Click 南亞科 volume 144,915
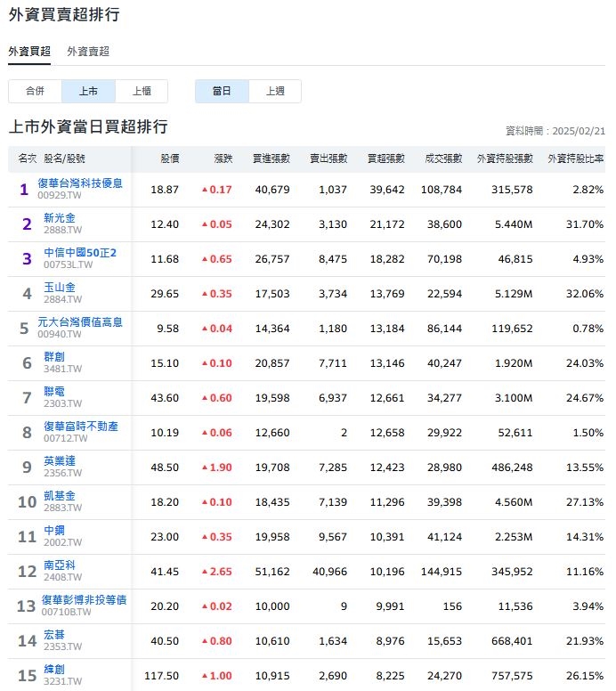616x691 pixels. coord(442,572)
